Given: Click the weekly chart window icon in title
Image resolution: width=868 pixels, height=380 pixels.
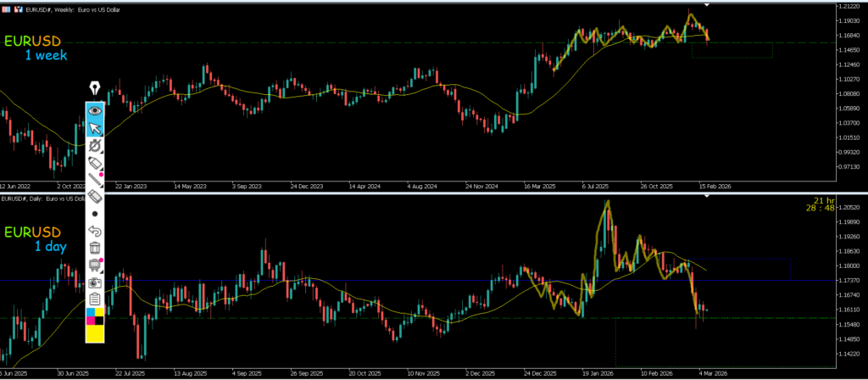Looking at the screenshot, I should coord(7,8).
